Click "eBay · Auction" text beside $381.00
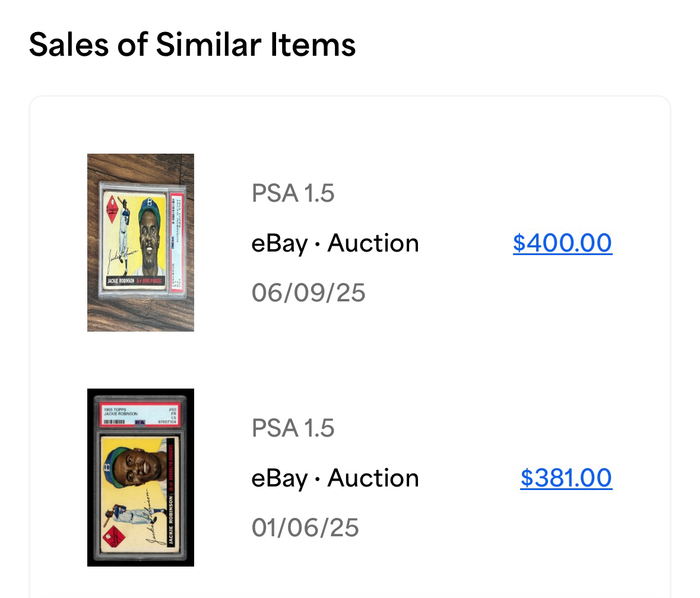 (335, 478)
